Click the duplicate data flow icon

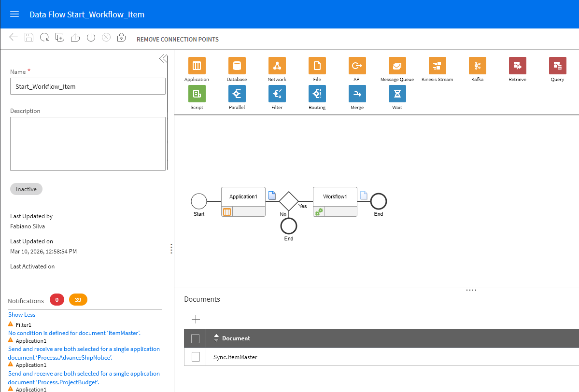(x=60, y=37)
